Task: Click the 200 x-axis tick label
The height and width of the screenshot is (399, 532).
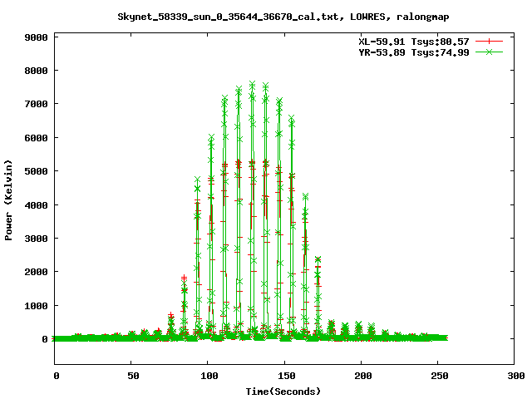Action: tap(363, 376)
